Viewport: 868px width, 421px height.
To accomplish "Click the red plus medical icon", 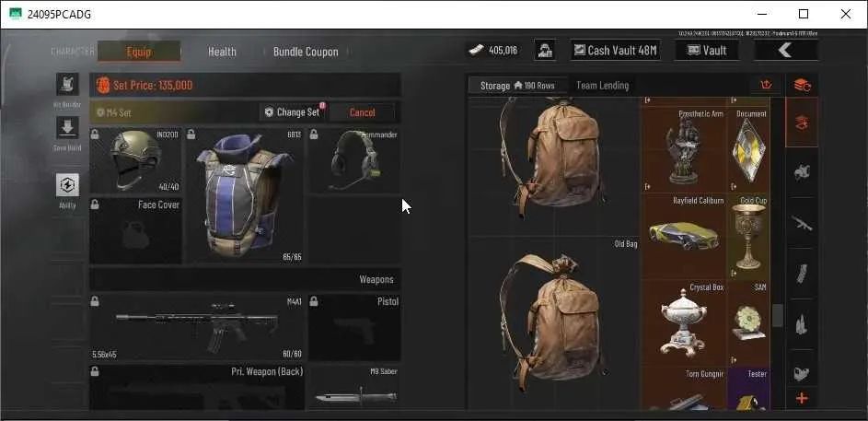I will point(802,398).
